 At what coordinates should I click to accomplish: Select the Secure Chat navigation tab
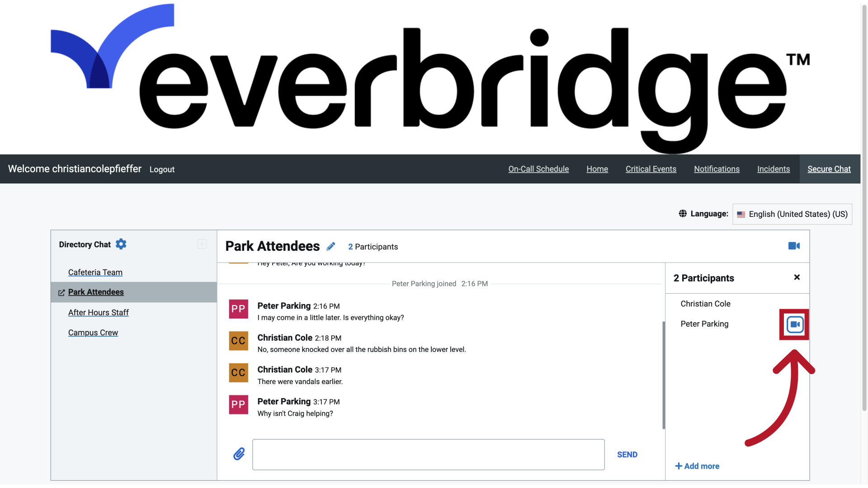click(829, 169)
